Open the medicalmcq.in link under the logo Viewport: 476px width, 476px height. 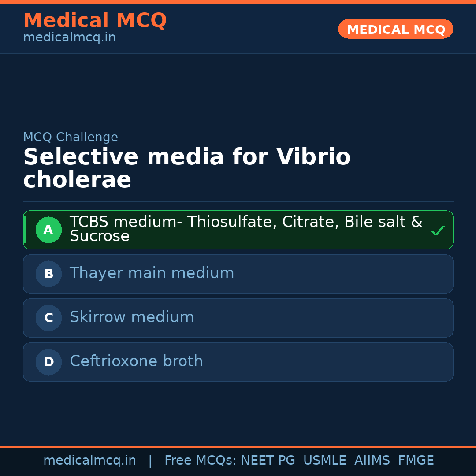point(69,38)
